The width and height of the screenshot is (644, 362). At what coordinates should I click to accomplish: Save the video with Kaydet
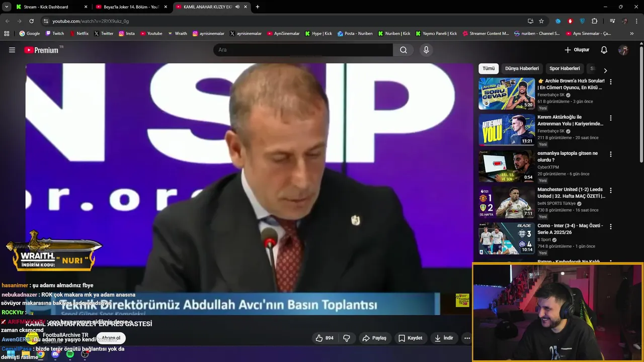click(x=410, y=338)
